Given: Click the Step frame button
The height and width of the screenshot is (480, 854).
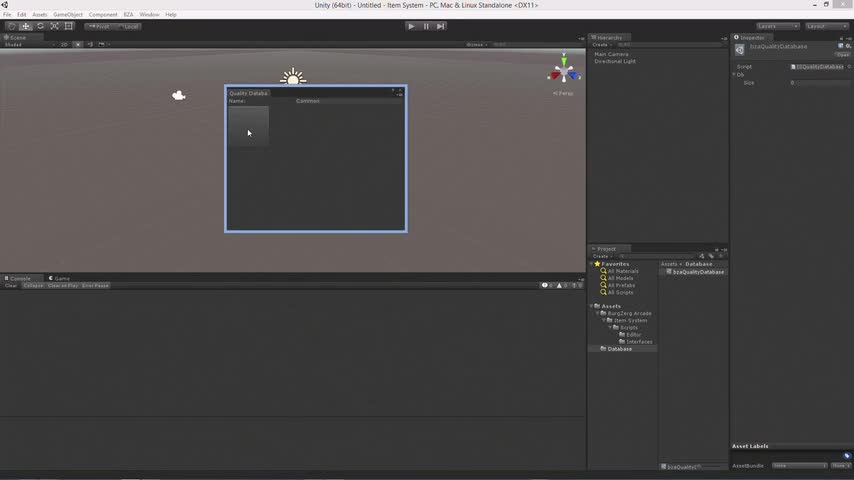Looking at the screenshot, I should point(440,26).
